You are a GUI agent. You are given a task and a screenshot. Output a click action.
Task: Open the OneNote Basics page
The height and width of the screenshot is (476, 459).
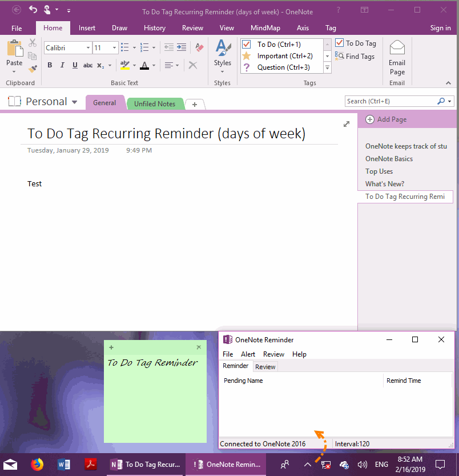pos(389,159)
